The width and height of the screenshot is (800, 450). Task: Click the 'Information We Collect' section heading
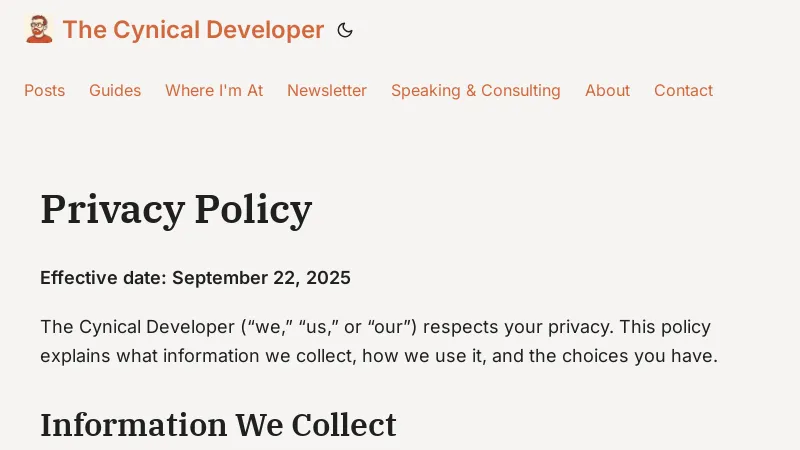click(218, 425)
